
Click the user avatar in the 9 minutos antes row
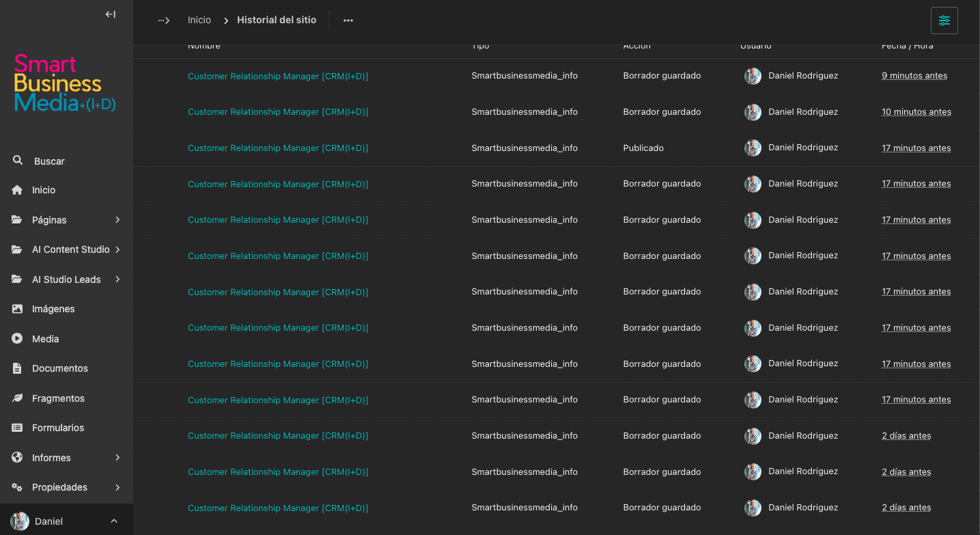(753, 76)
